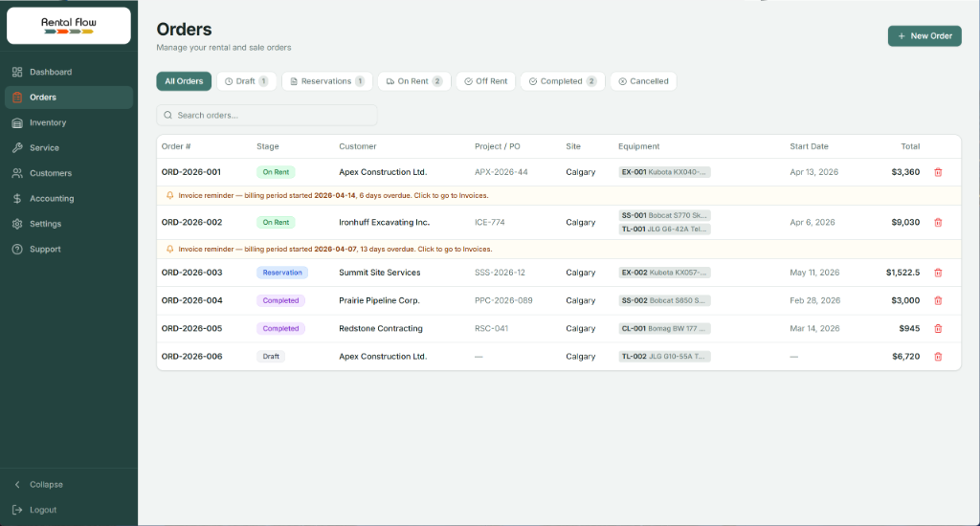This screenshot has height=526, width=980.
Task: Click EX-001 Kubota equipment chip
Action: [x=664, y=172]
